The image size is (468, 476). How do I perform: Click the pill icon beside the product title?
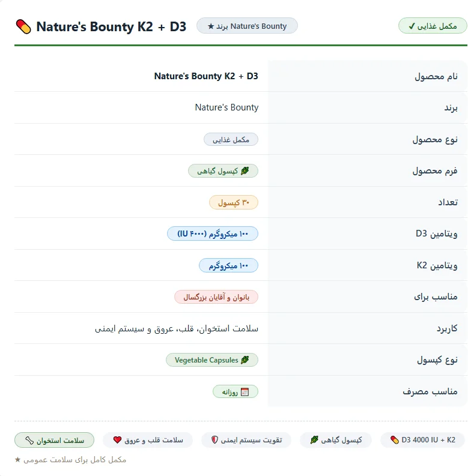click(23, 27)
